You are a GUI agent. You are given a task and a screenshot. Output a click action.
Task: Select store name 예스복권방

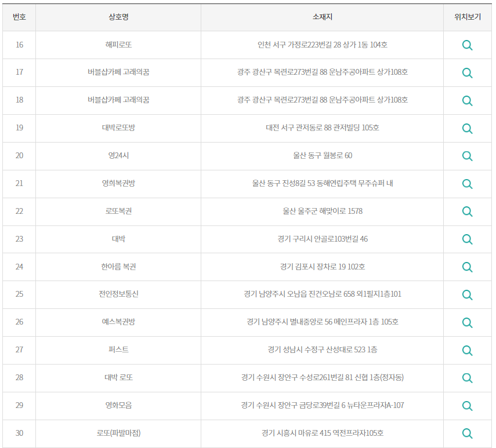tap(118, 322)
